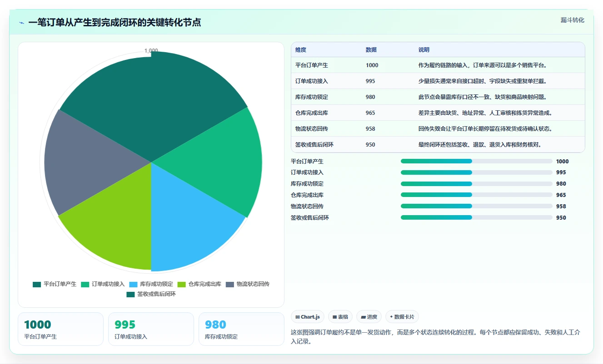603x364 pixels.
Task: Click the 平台订单产生 progress bar
Action: pos(476,161)
